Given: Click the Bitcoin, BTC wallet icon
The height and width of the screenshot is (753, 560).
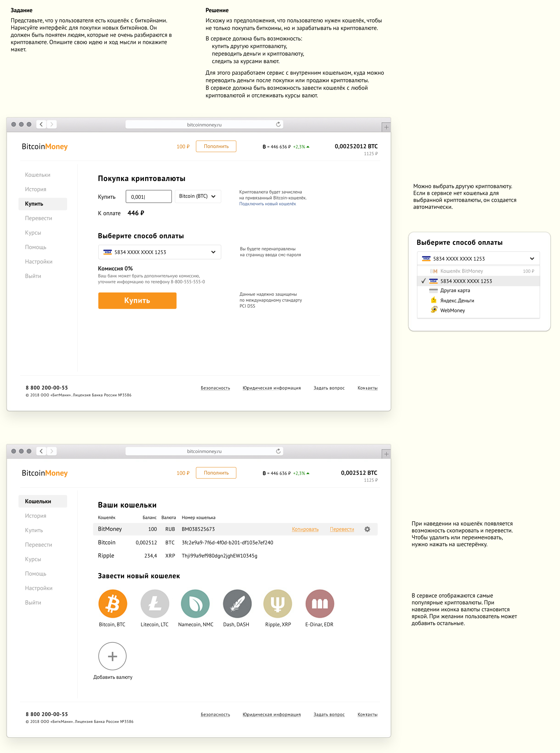Looking at the screenshot, I should point(112,603).
